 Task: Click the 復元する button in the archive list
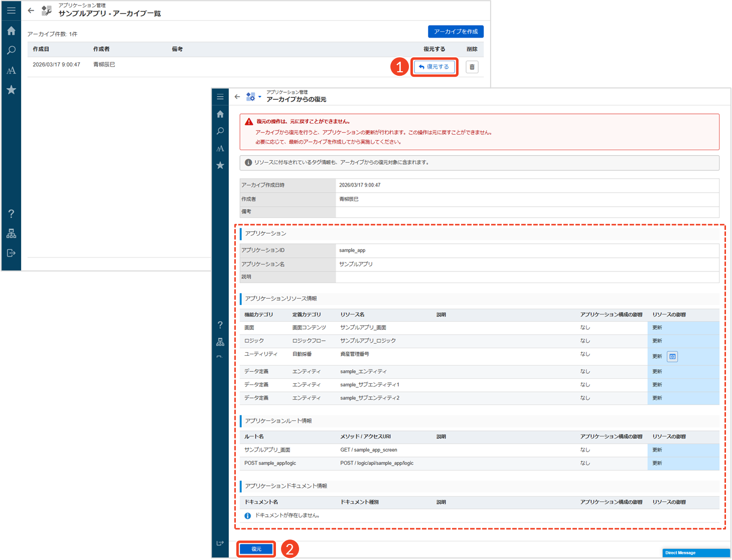[434, 67]
